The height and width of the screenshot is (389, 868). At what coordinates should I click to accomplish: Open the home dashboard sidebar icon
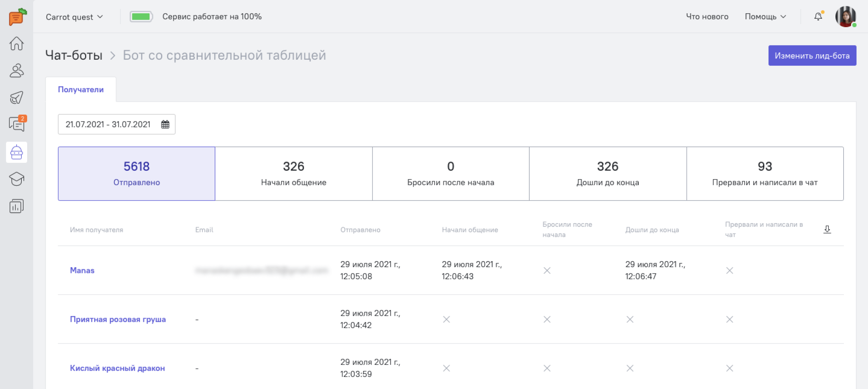coord(16,43)
